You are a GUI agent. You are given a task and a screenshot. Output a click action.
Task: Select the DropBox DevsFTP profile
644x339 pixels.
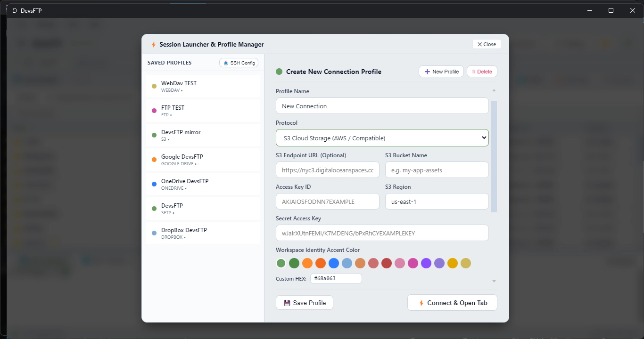click(x=203, y=233)
